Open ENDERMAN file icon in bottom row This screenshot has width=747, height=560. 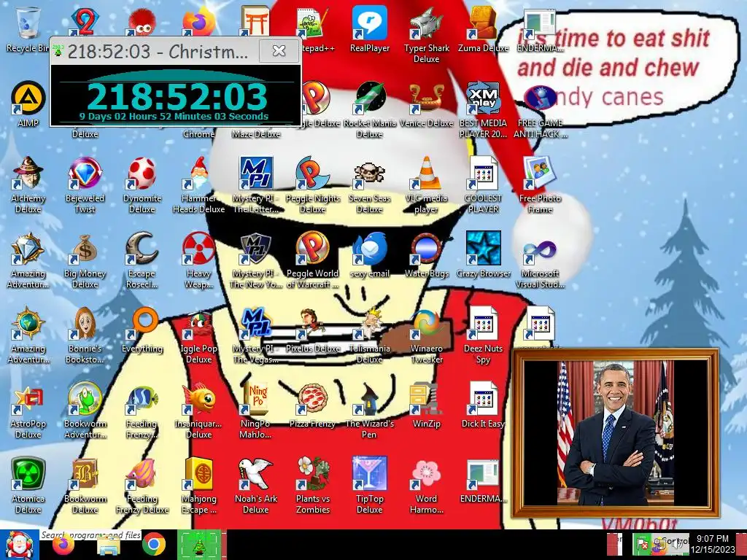coord(483,481)
